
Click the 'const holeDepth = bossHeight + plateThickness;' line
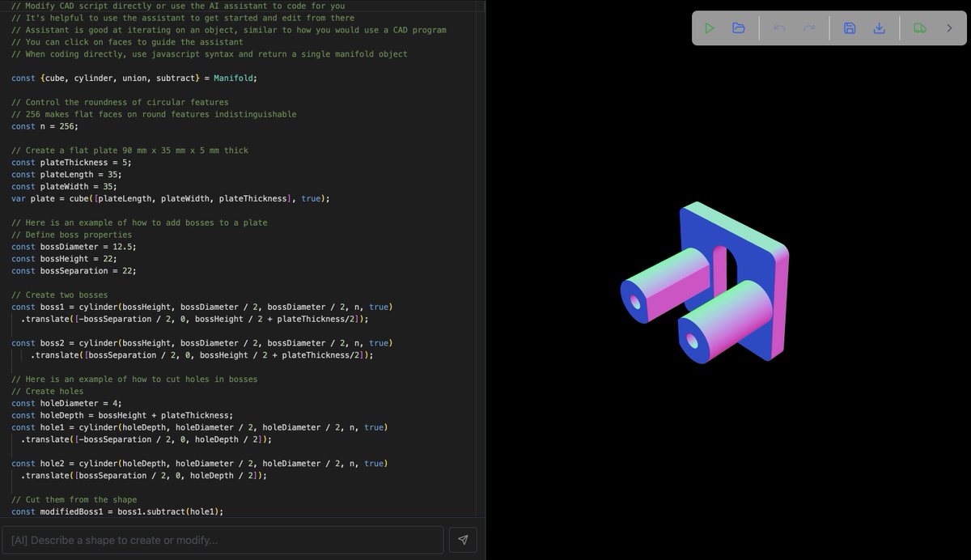[x=122, y=415]
